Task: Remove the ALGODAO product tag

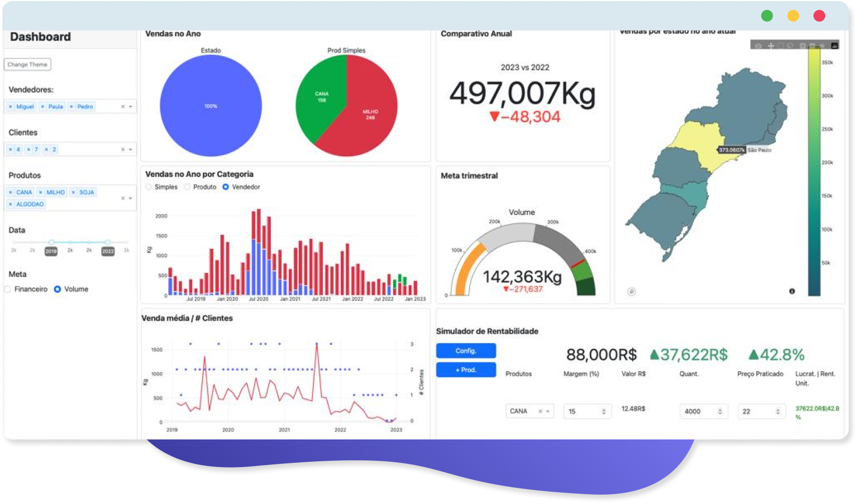Action: 11,205
